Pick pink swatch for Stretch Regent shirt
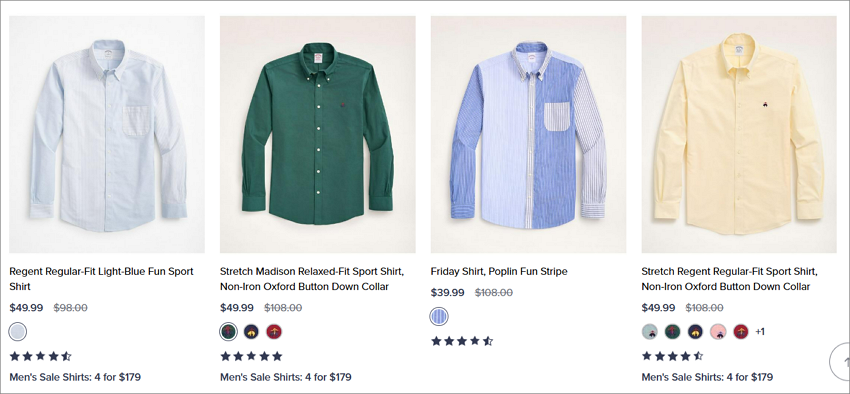 point(718,331)
